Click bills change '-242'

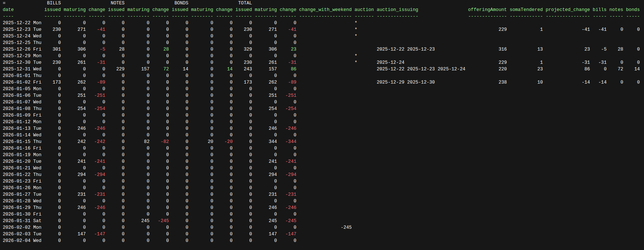click(x=100, y=141)
